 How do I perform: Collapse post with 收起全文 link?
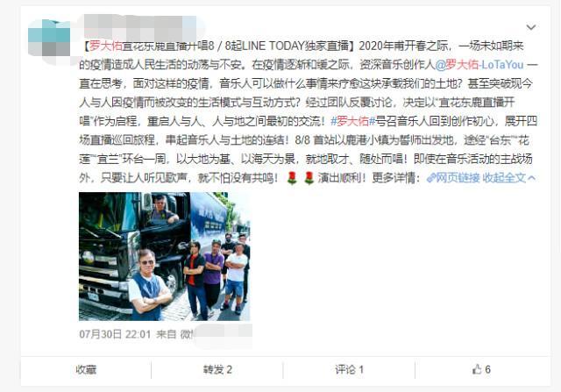505,177
